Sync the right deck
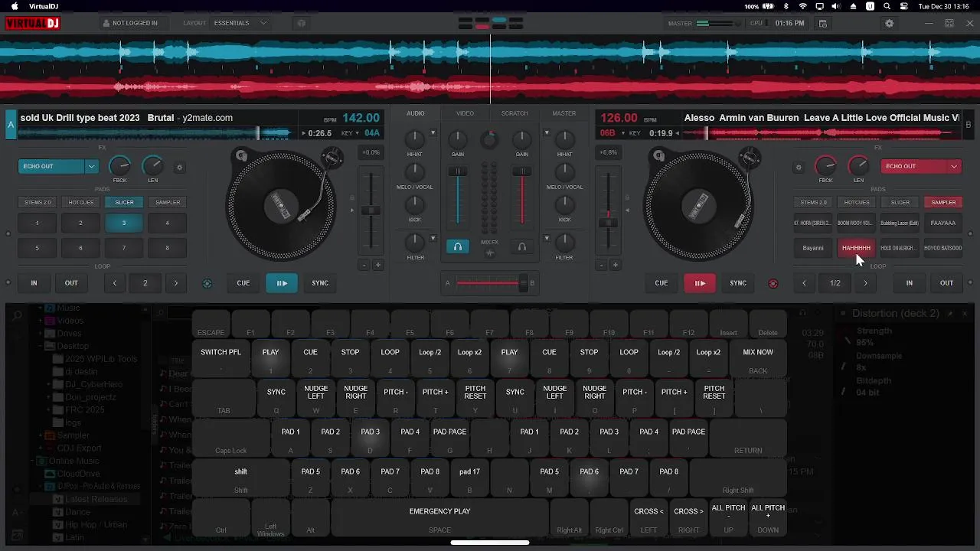Image resolution: width=980 pixels, height=551 pixels. pos(738,283)
